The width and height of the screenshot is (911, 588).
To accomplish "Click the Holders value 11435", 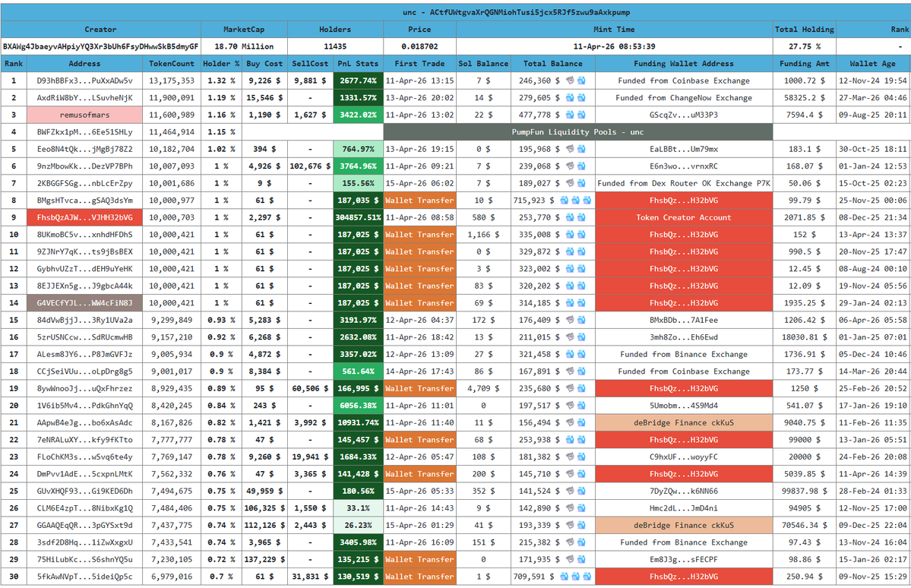I will point(335,46).
